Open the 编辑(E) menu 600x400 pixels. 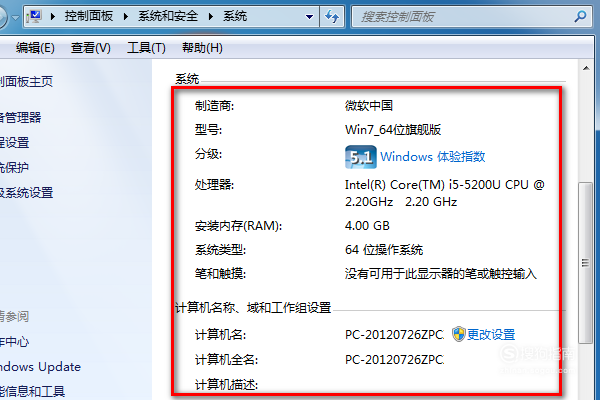tap(35, 48)
